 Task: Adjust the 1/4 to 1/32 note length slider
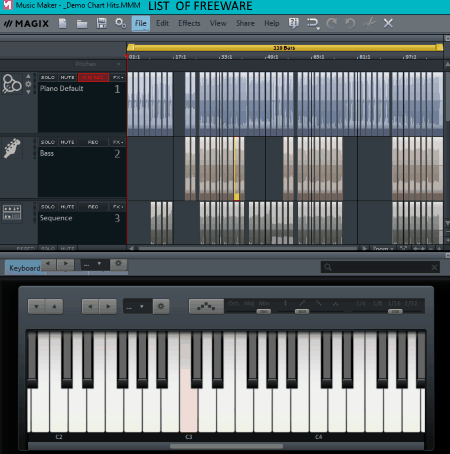pyautogui.click(x=395, y=311)
